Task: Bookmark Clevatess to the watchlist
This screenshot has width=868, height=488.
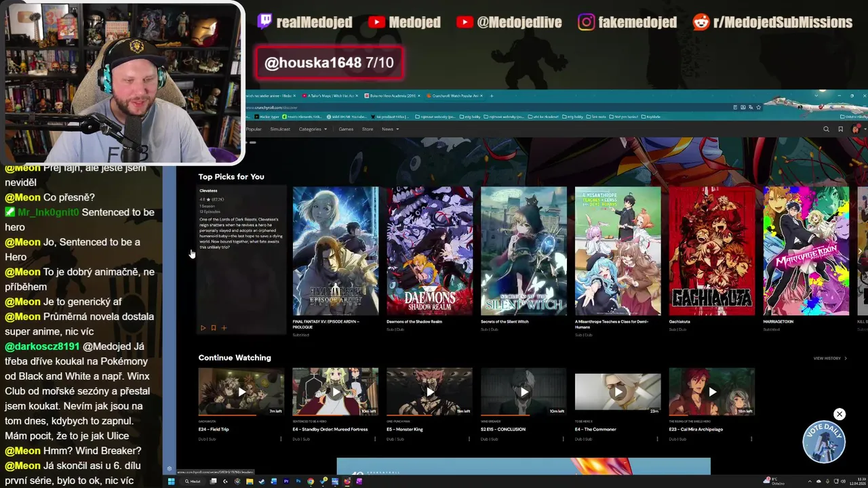Action: (214, 328)
